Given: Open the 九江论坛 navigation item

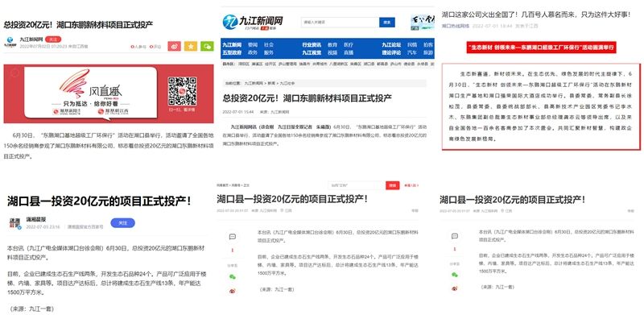Looking at the screenshot, I should coord(391,44).
